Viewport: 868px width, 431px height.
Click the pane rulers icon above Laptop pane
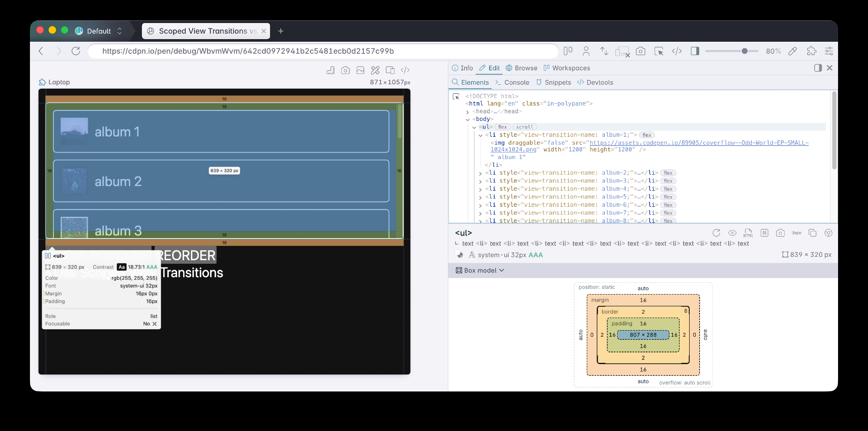click(330, 70)
